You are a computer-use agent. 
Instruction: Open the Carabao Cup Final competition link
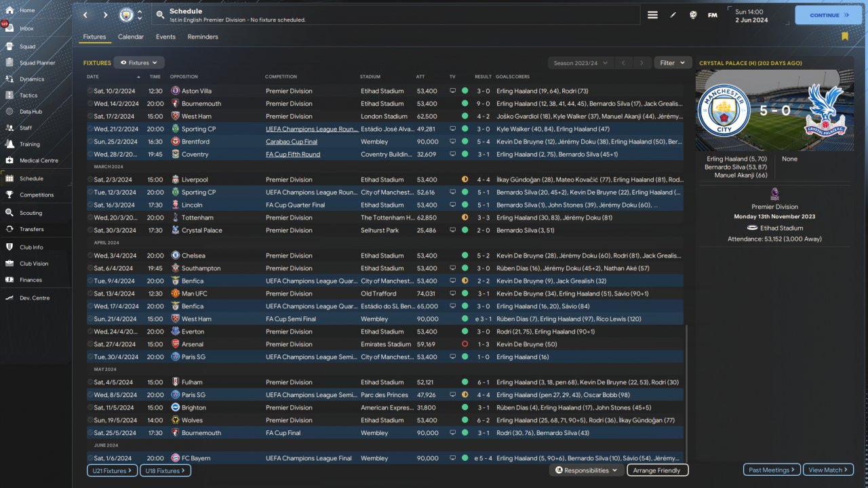point(291,142)
